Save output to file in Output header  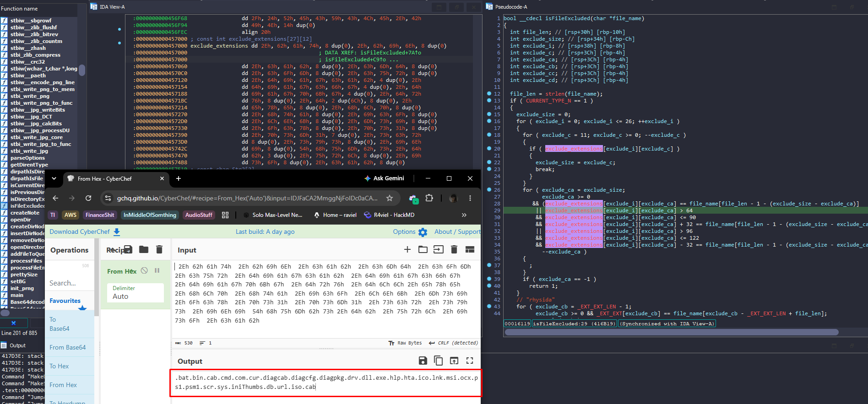(x=423, y=361)
